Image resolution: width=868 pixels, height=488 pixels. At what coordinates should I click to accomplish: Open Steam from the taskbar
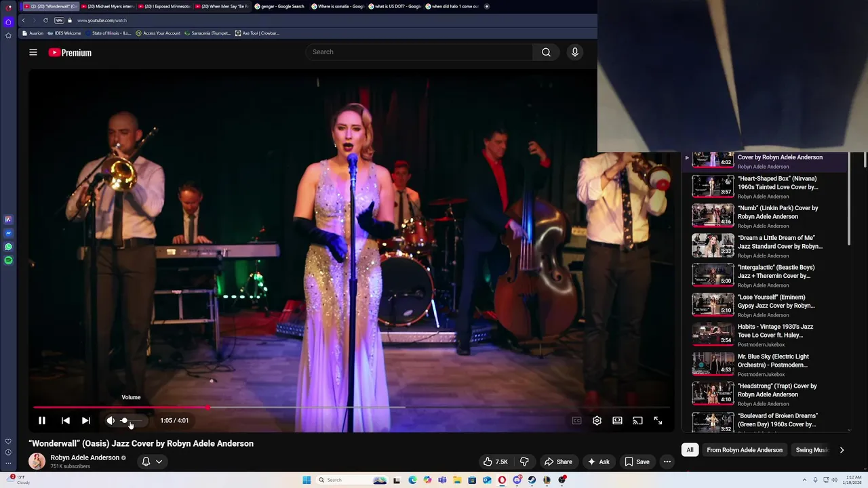pos(532,480)
